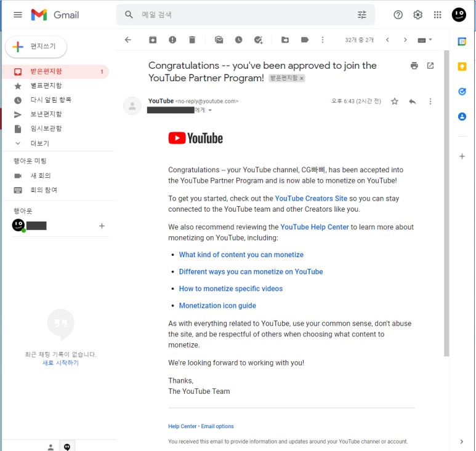Snooze this email with clock icon
Image resolution: width=476 pixels, height=451 pixels.
238,40
